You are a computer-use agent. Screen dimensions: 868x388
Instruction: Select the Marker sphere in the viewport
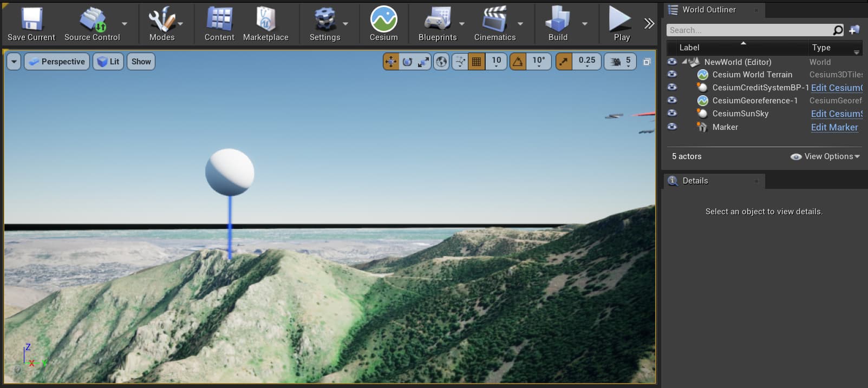230,172
